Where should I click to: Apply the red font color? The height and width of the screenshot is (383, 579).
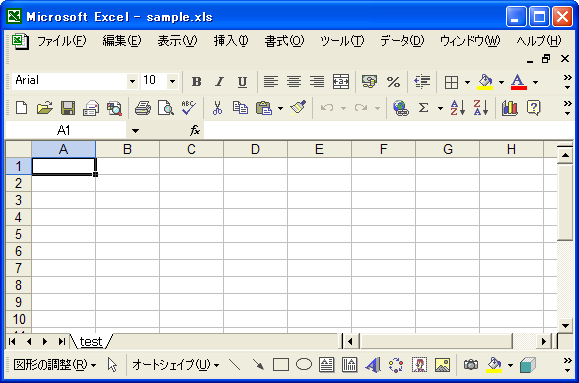[518, 82]
